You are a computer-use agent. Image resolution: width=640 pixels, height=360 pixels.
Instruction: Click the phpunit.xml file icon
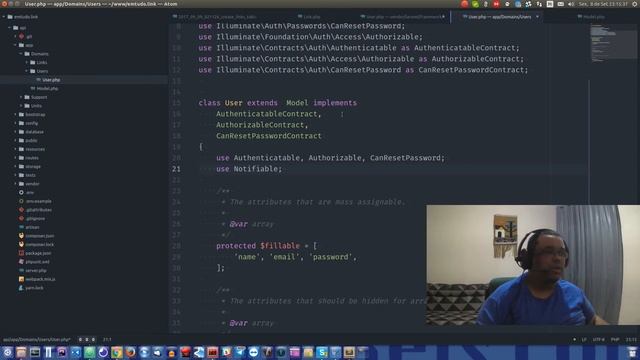point(21,262)
